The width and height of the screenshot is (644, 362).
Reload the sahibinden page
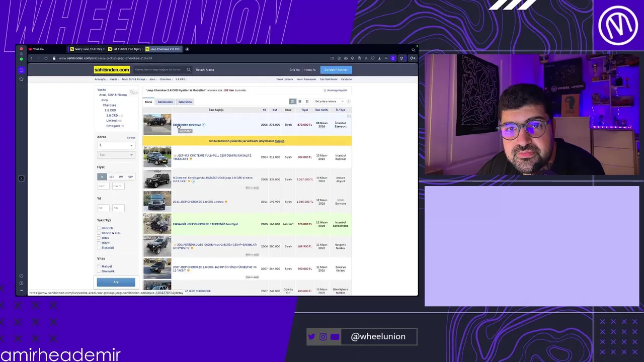(46, 58)
